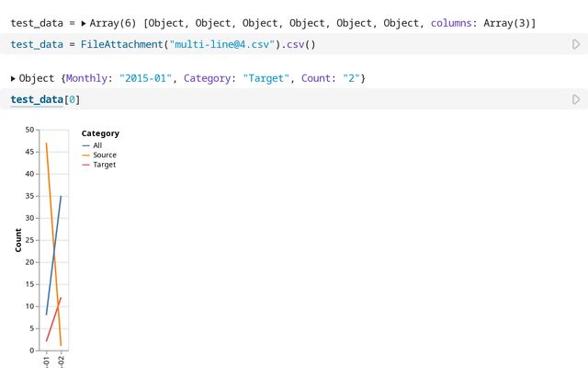Click the 50 tick on y-axis
The width and height of the screenshot is (588, 368).
point(28,130)
